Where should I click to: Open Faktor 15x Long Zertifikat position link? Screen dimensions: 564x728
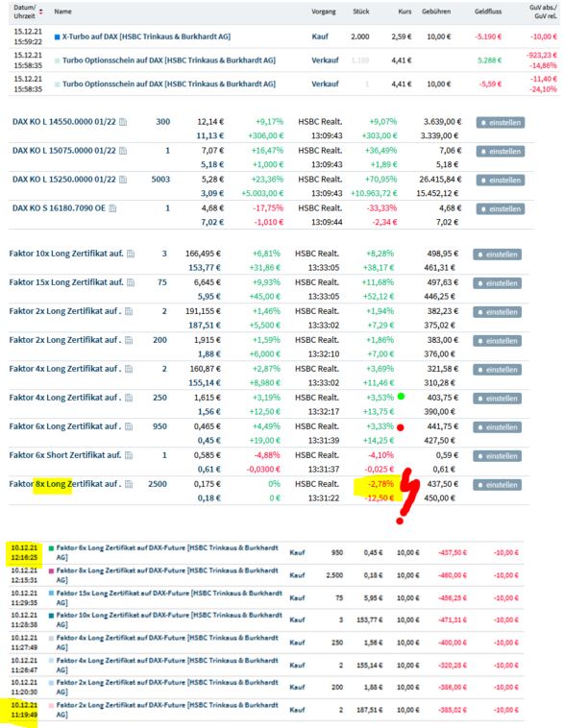pos(66,282)
